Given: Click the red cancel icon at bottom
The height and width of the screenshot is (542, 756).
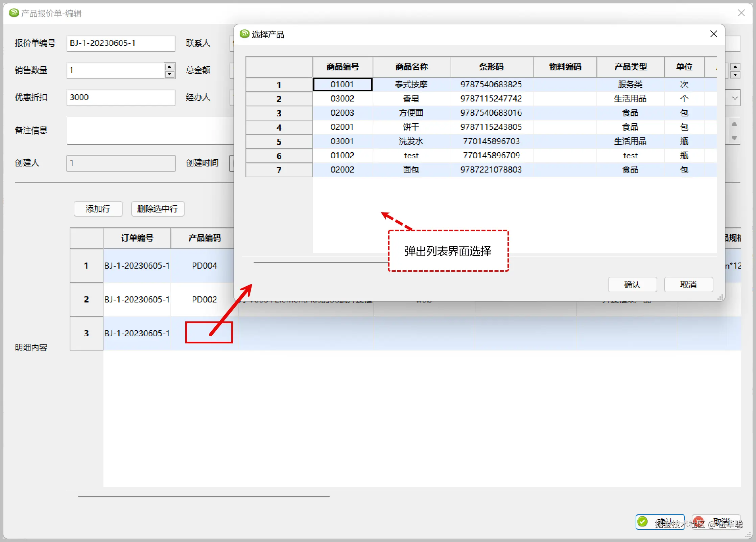Looking at the screenshot, I should coord(699,521).
